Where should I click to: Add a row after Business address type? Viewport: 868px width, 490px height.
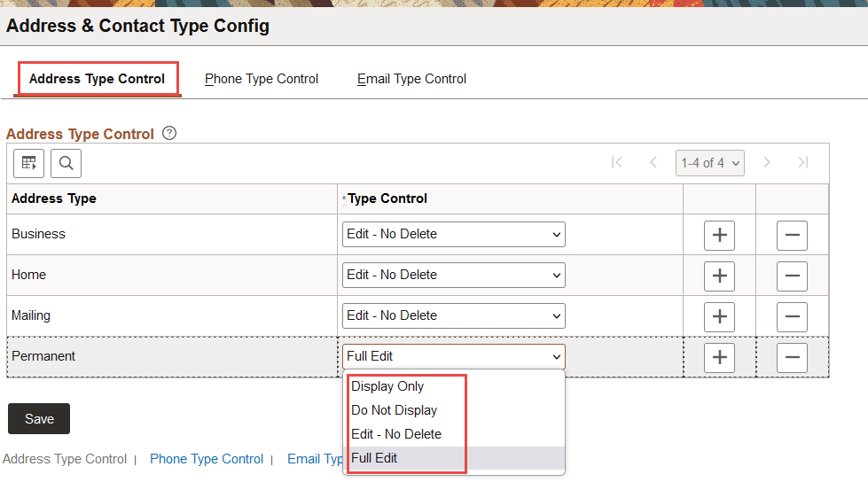click(719, 235)
